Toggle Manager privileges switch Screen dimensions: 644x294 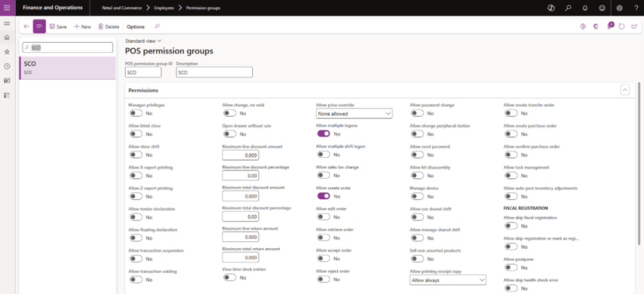135,114
